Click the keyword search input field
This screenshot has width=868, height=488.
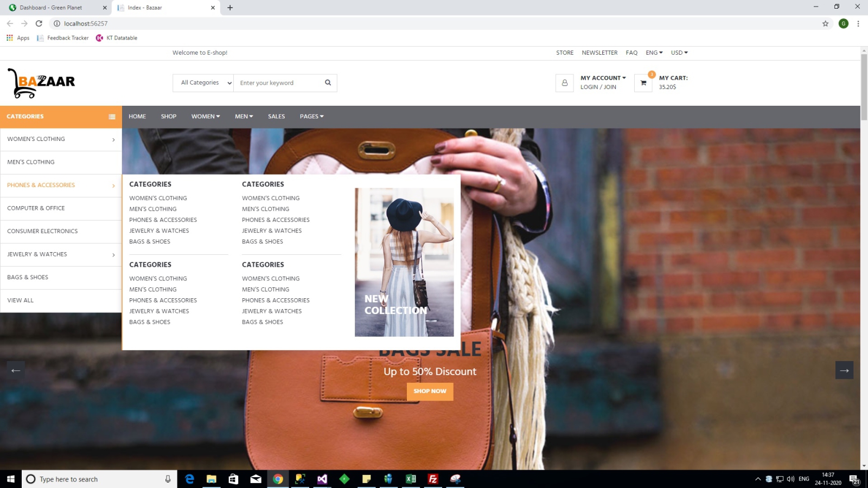click(278, 83)
